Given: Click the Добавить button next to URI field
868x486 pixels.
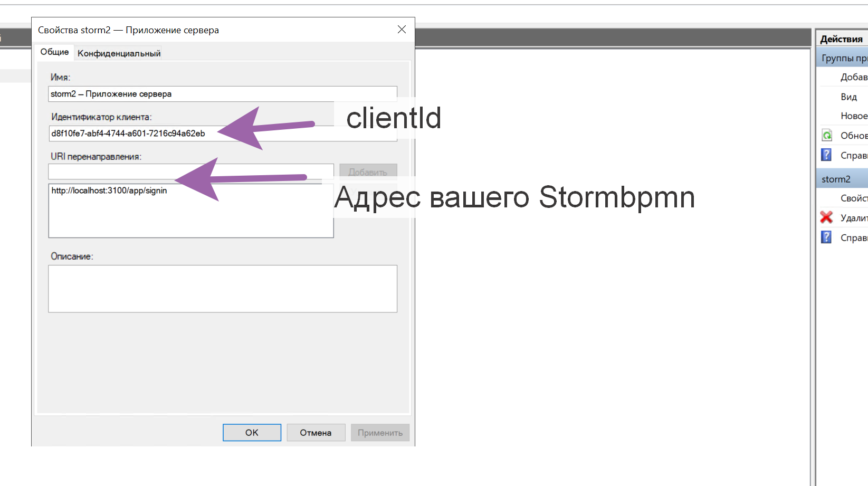Looking at the screenshot, I should click(x=368, y=172).
